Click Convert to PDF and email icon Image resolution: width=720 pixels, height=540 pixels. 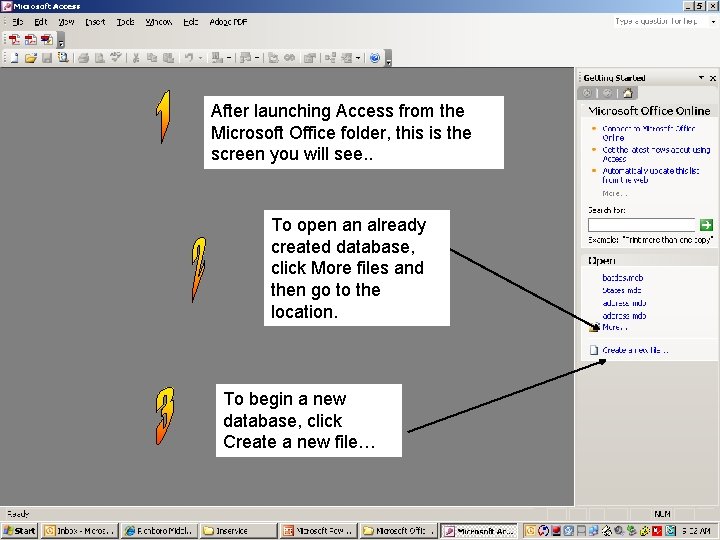tap(30, 39)
